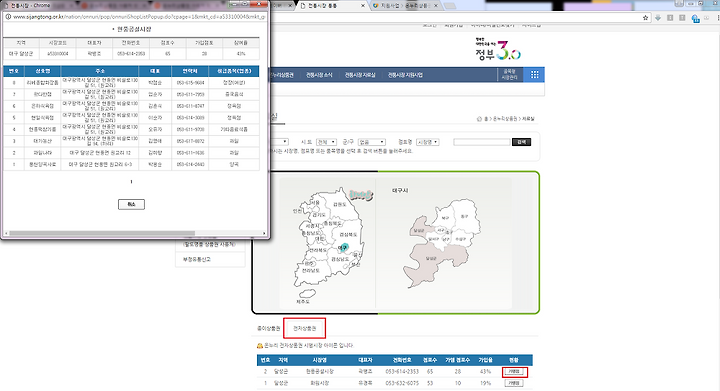Close the 지원사업 browser tab
This screenshot has width=720, height=391.
pos(436,6)
